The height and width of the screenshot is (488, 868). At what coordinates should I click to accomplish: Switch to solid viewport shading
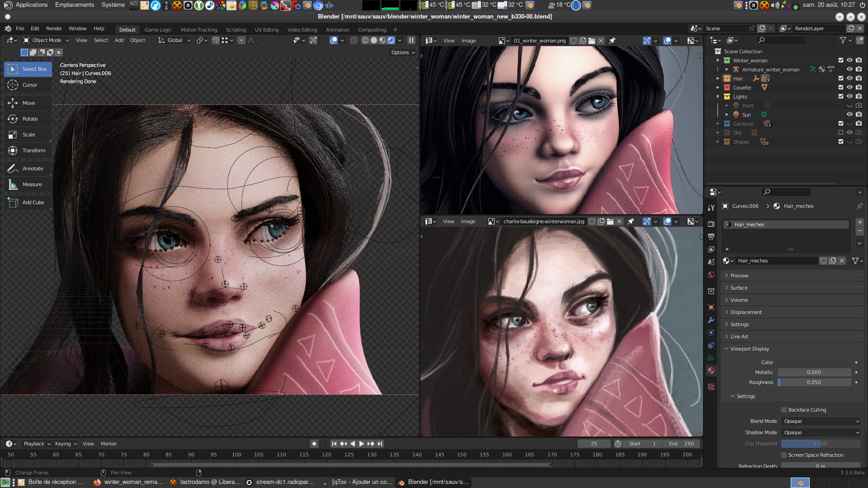click(x=374, y=40)
